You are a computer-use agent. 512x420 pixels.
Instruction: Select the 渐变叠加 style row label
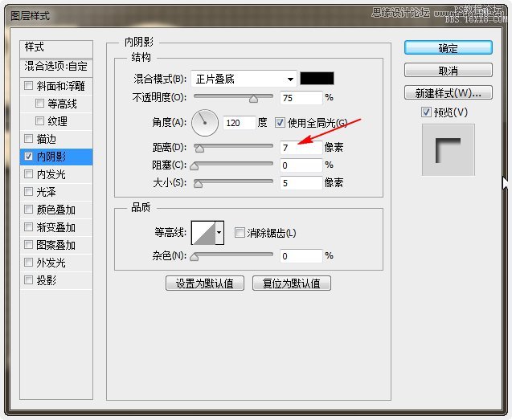click(55, 227)
